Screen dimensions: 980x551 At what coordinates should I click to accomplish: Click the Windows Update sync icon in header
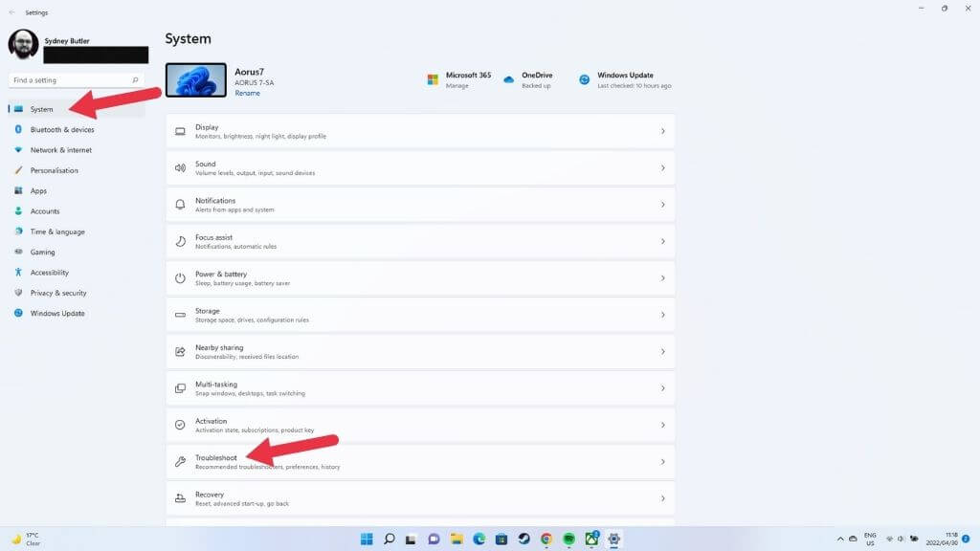[584, 80]
